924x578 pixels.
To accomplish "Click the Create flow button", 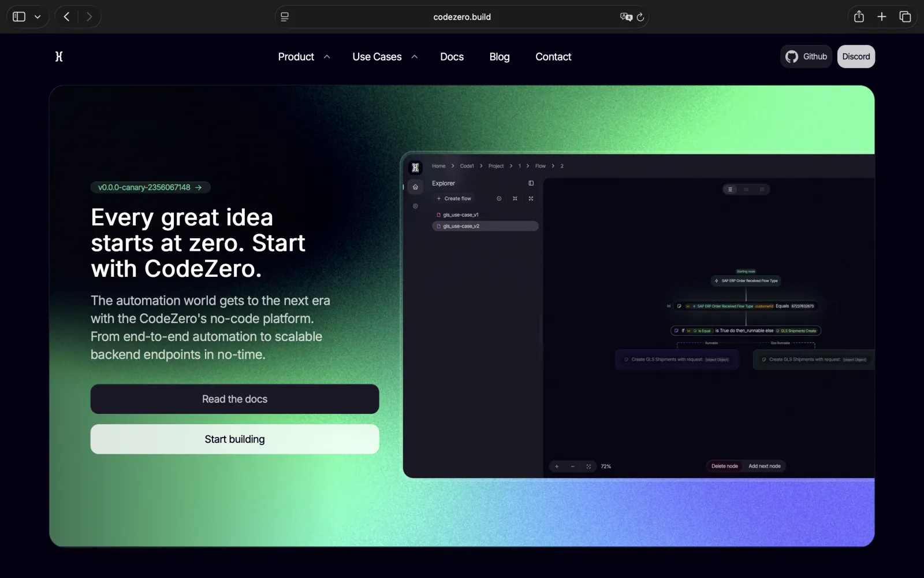I will coord(454,198).
